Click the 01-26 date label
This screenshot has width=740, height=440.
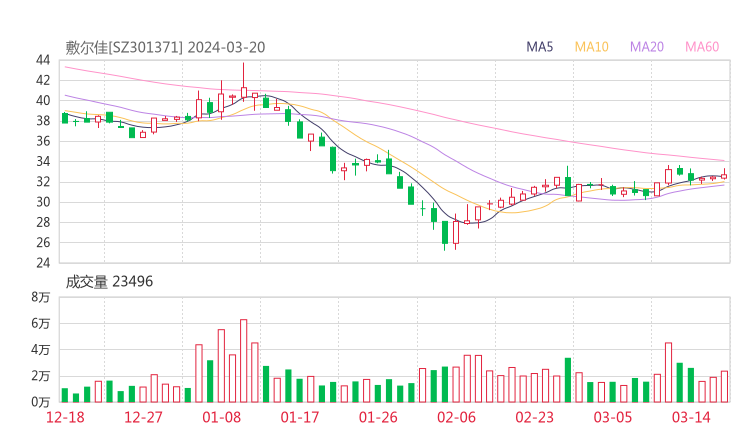(378, 417)
